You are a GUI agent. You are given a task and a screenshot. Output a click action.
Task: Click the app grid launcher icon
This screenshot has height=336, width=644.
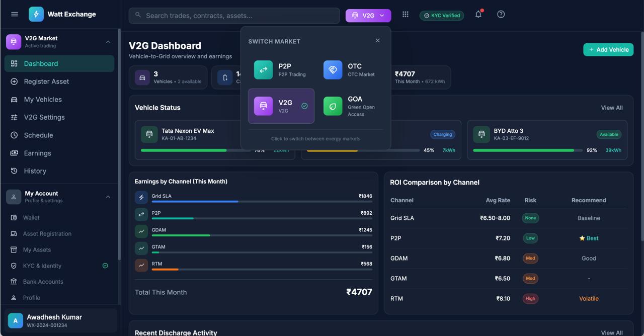coord(406,14)
